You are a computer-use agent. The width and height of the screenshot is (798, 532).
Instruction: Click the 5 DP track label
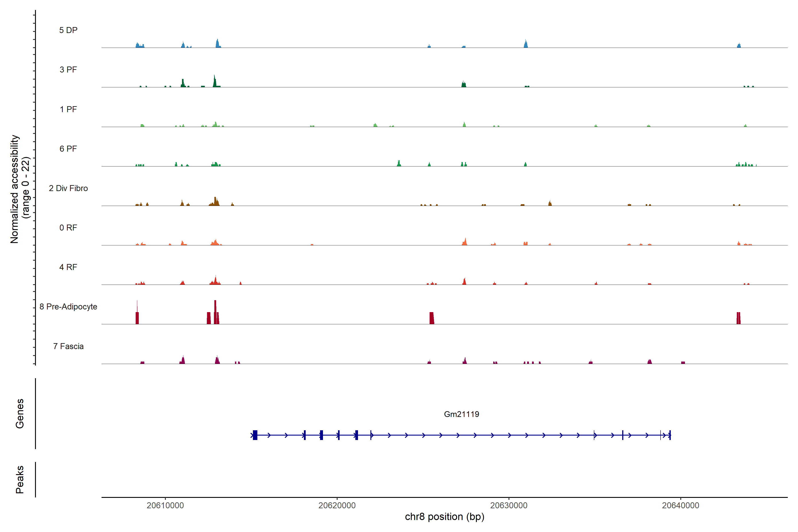click(x=68, y=30)
